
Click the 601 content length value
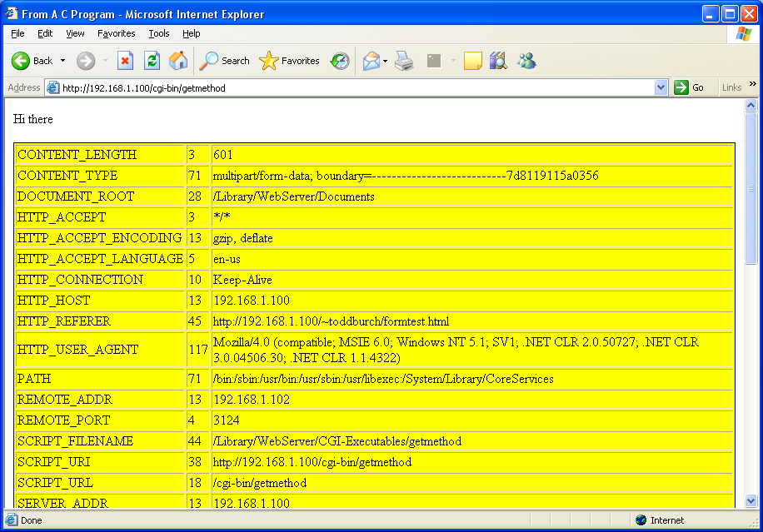(x=223, y=155)
